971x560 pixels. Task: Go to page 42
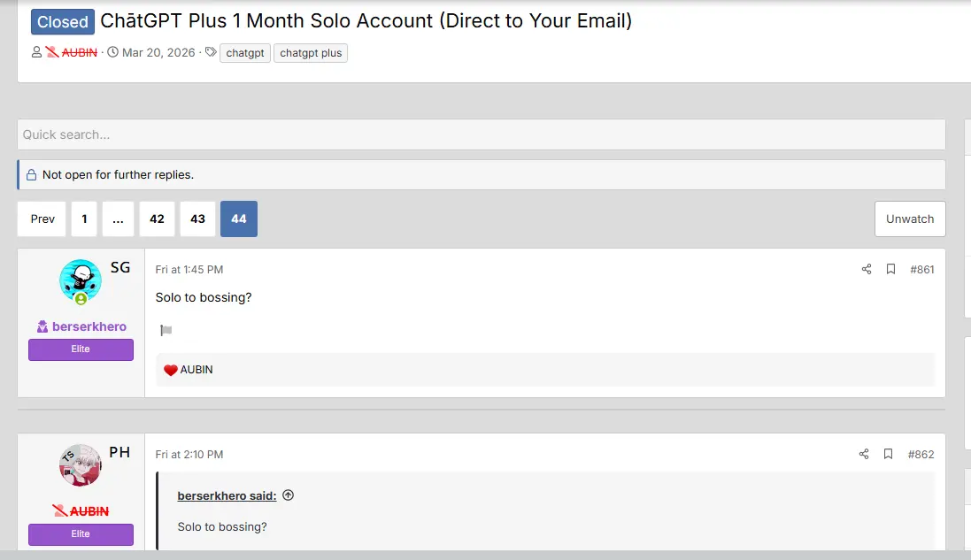click(157, 219)
